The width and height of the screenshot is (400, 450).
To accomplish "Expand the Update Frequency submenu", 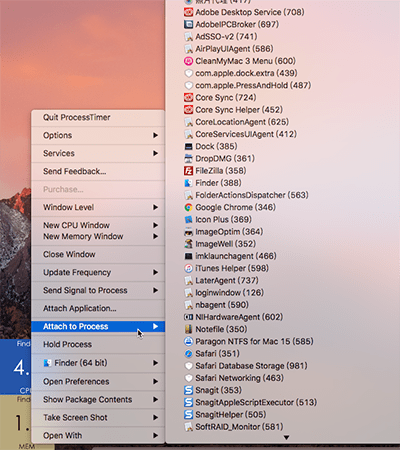I will click(98, 272).
